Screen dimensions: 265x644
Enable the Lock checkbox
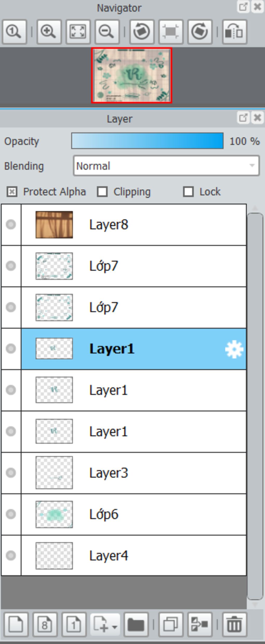click(x=188, y=192)
